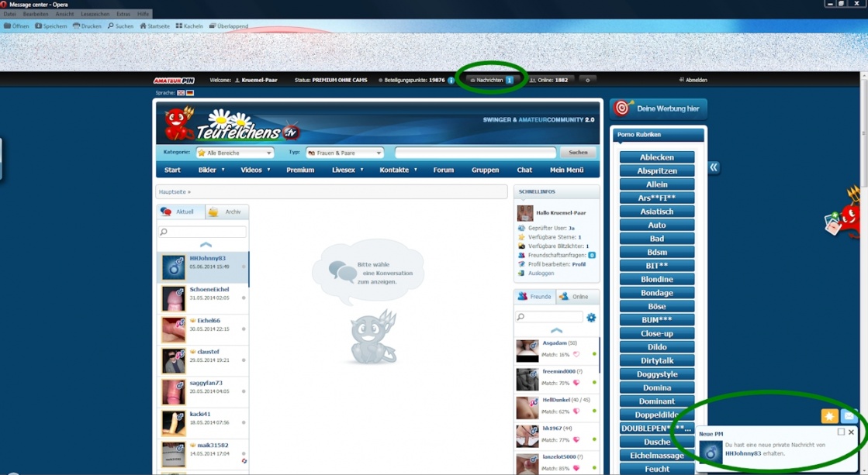Image resolution: width=868 pixels, height=475 pixels.
Task: Click the blue envelope message icon
Action: 849,416
